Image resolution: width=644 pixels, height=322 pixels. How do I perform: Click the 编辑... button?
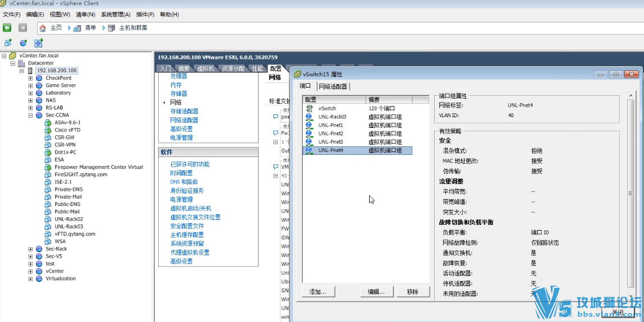coord(376,292)
